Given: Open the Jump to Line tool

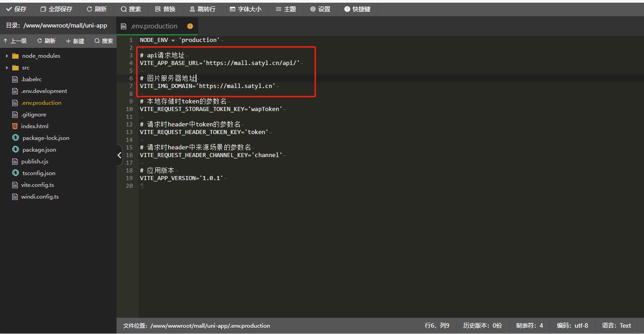Looking at the screenshot, I should [202, 9].
